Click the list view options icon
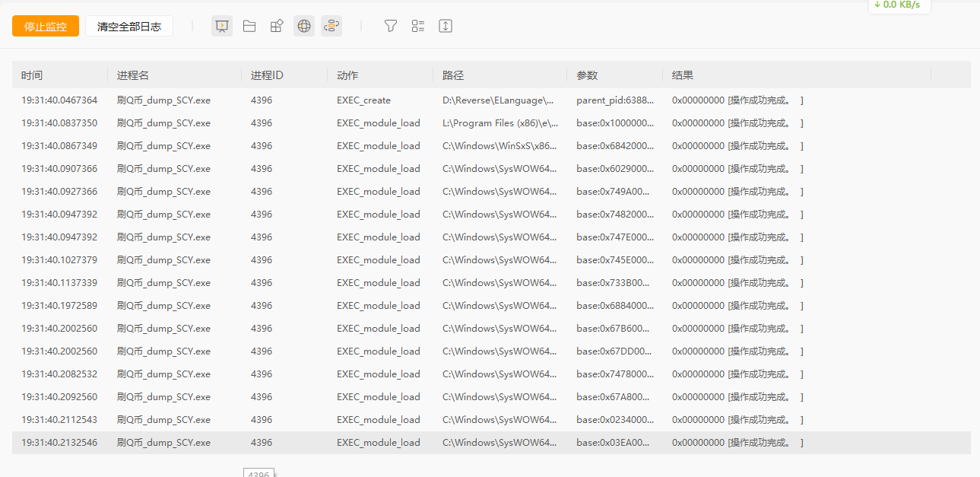This screenshot has width=980, height=477. click(x=418, y=27)
